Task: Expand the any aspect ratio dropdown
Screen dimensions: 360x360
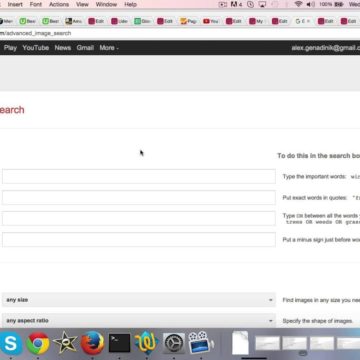Action: tap(139, 320)
